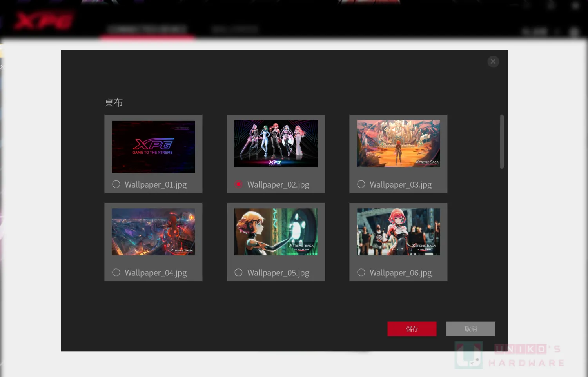Select the Wallpaper_06.jpg radio button
The height and width of the screenshot is (377, 588).
(361, 273)
